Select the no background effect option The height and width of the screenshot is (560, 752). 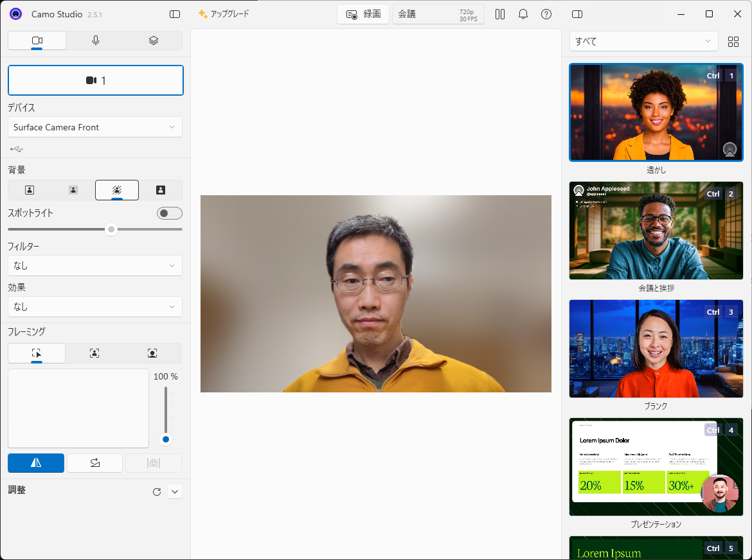coord(30,190)
